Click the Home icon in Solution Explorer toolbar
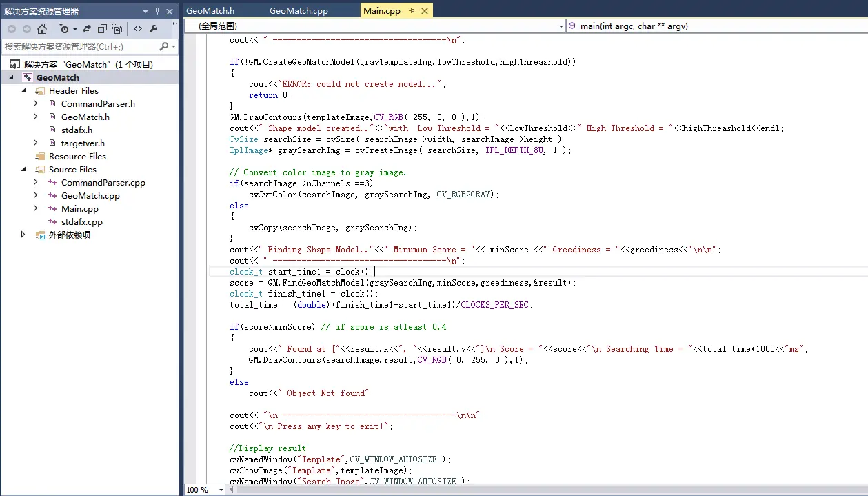This screenshot has width=868, height=496. click(42, 29)
